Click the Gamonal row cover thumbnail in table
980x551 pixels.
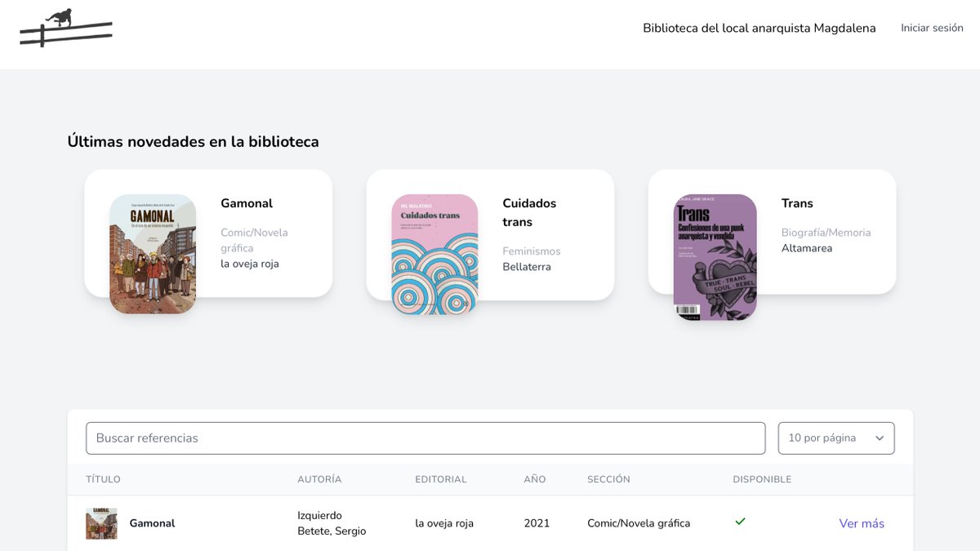(x=101, y=523)
